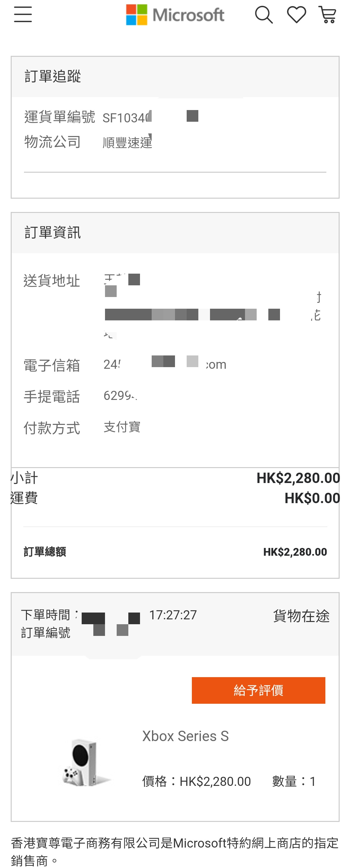The width and height of the screenshot is (350, 868).
Task: Click the Microsoft logo
Action: coord(175,15)
